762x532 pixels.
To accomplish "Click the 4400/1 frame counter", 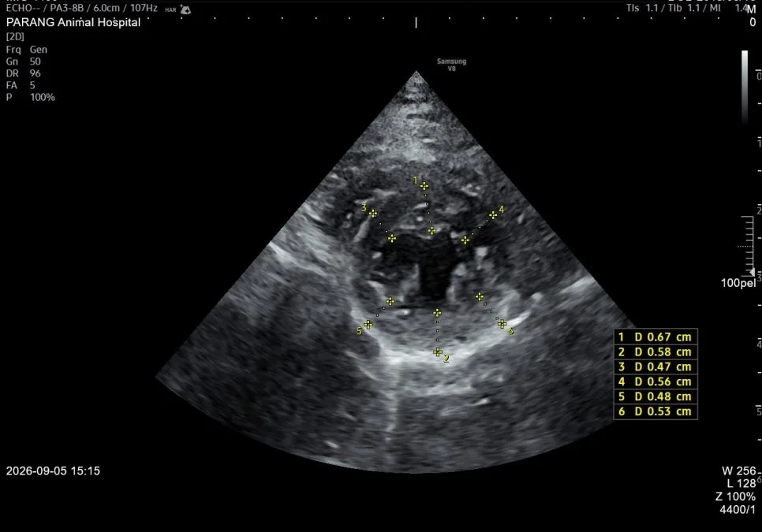I will pyautogui.click(x=738, y=509).
